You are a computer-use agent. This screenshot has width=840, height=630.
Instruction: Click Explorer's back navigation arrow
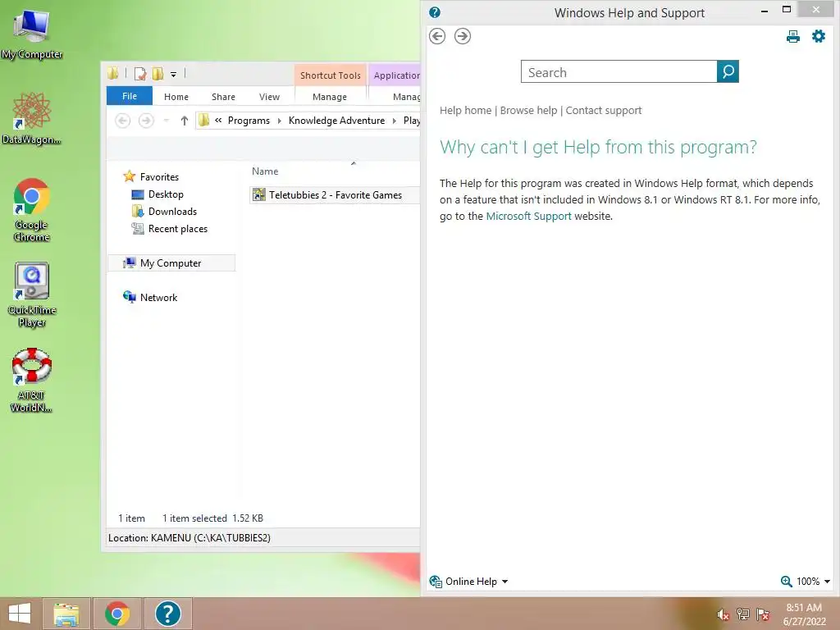click(123, 121)
